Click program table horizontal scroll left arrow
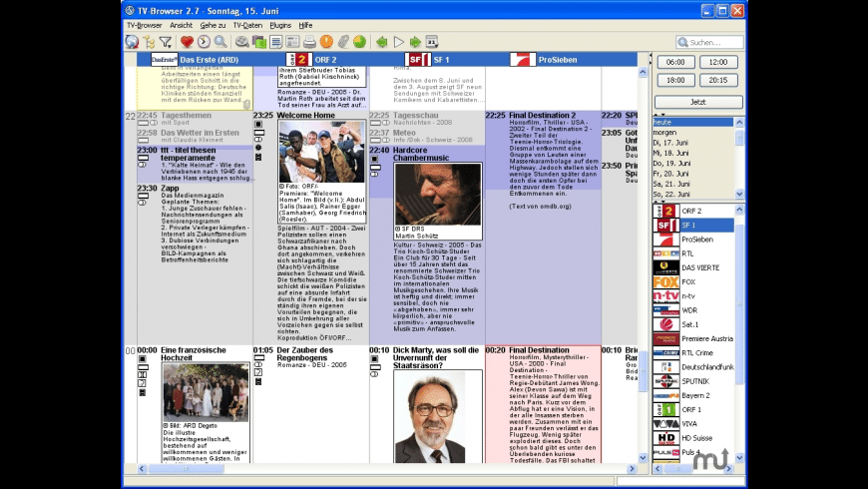 click(x=142, y=468)
